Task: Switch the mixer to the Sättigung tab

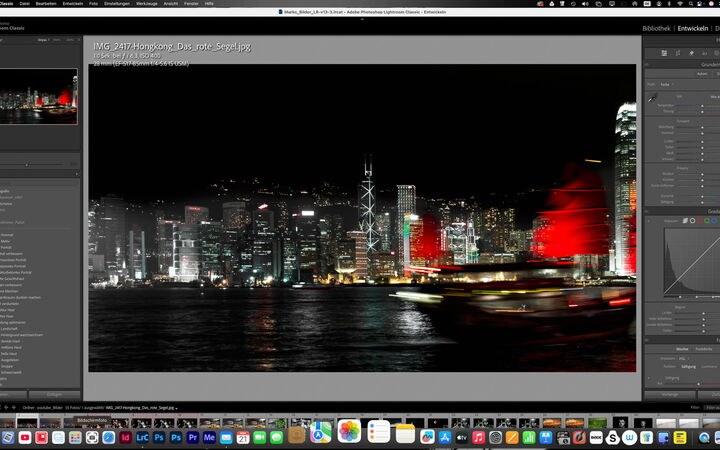Action: click(x=684, y=366)
